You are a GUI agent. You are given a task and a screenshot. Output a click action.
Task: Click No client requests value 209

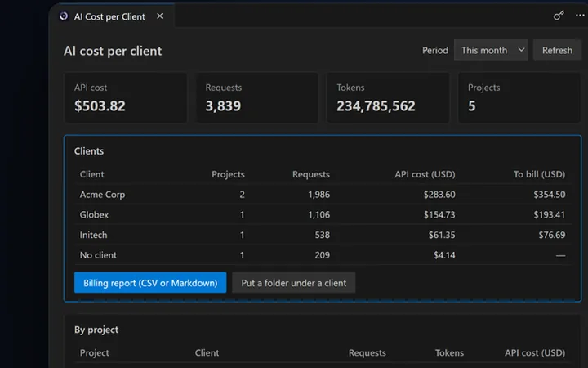pyautogui.click(x=322, y=255)
